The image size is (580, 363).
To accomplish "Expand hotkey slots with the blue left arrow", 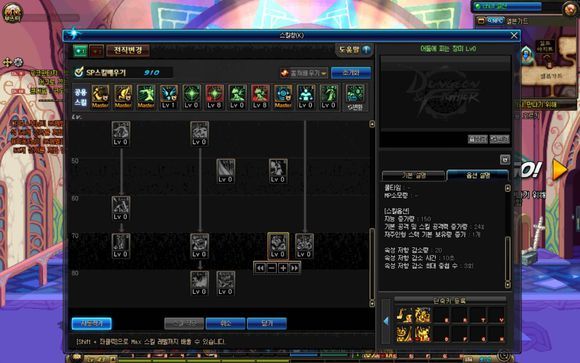I will pyautogui.click(x=386, y=321).
